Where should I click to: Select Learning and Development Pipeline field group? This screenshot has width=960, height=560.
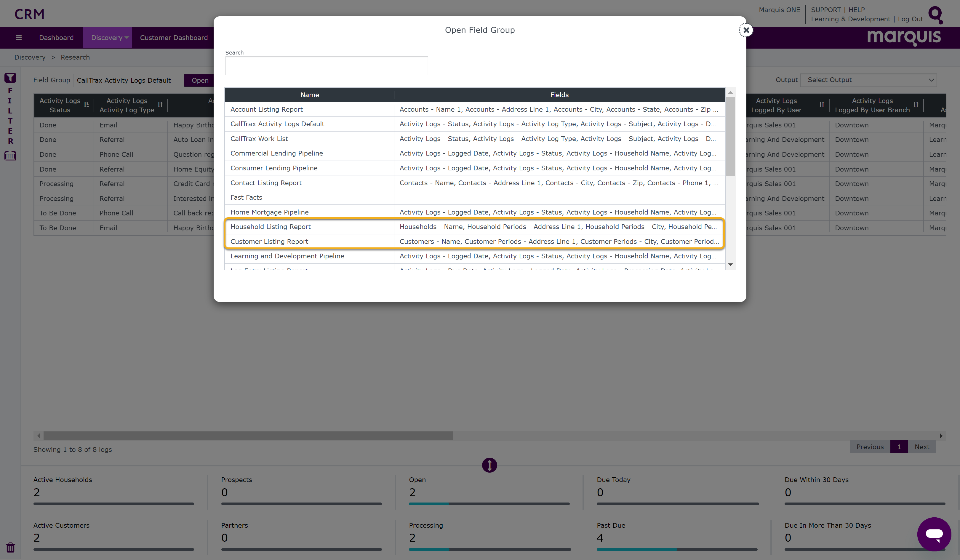[x=475, y=256]
